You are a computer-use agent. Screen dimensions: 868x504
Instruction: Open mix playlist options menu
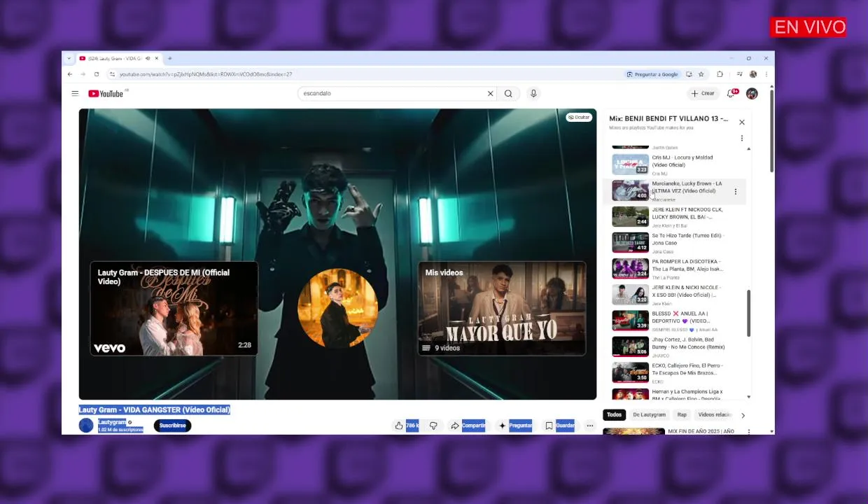[742, 139]
